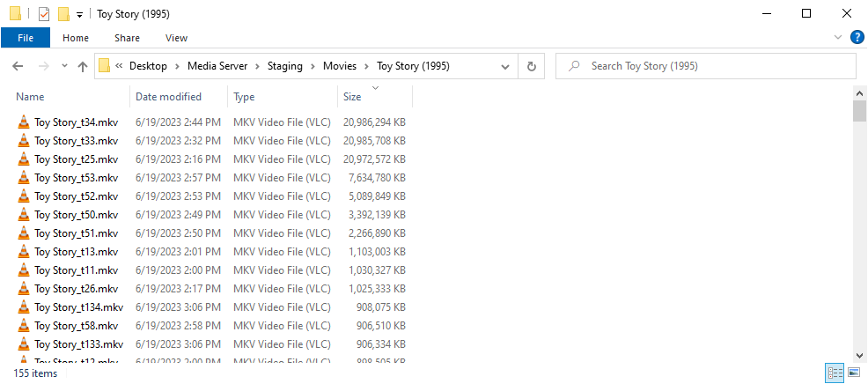This screenshot has width=868, height=384.
Task: Open the View ribbon tab
Action: coord(176,38)
